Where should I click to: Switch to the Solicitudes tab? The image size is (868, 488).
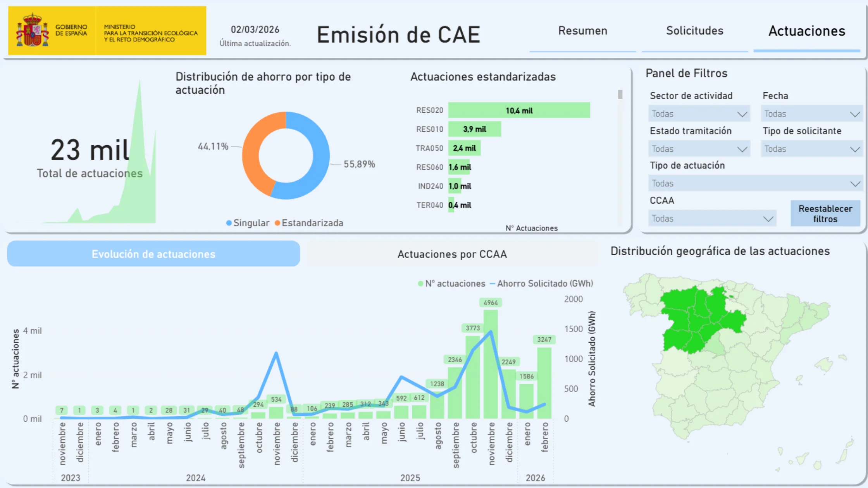click(x=694, y=31)
